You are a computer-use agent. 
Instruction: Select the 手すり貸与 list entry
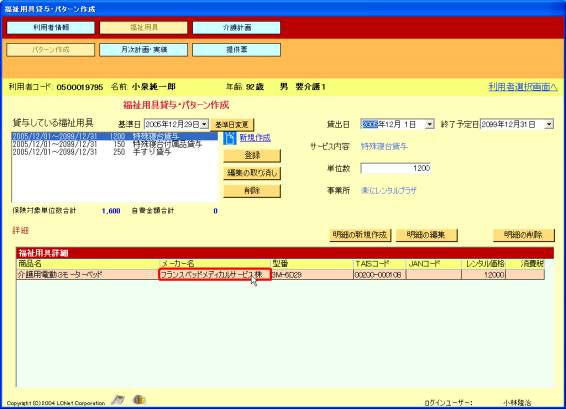(x=114, y=152)
